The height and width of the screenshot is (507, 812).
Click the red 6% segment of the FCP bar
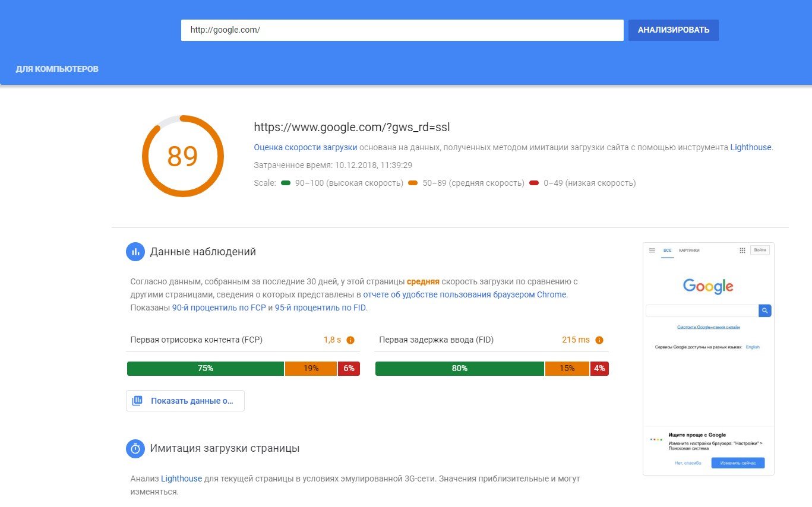click(349, 369)
